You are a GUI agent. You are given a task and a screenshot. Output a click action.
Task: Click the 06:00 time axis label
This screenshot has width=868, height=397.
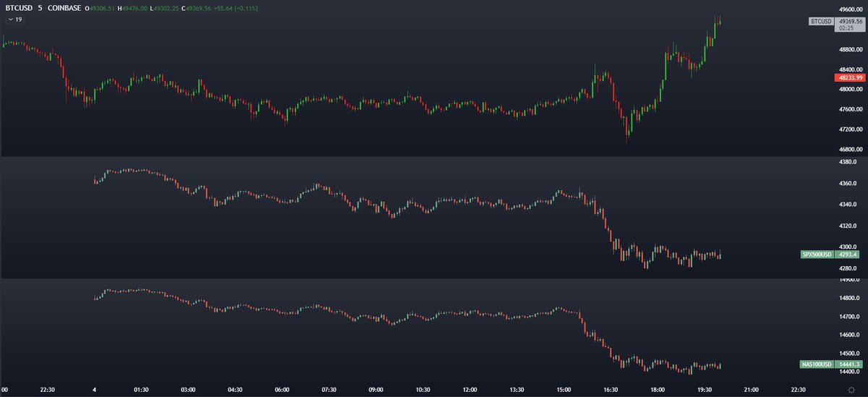click(x=282, y=389)
